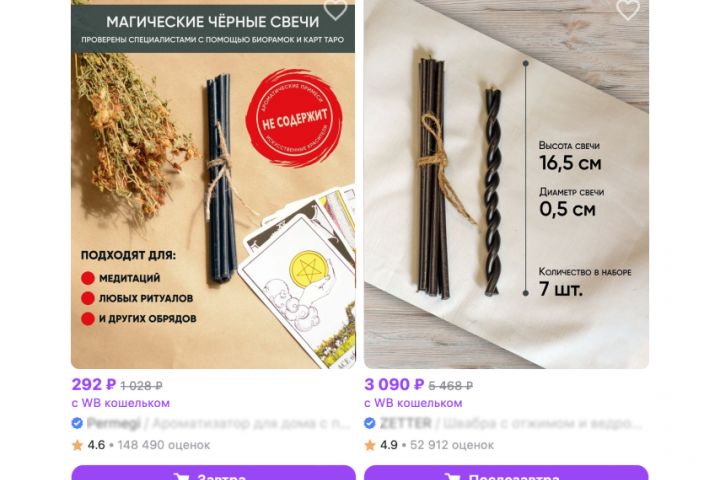This screenshot has height=480, width=720.
Task: Click 'с WB кошельком' under 3 090 ₽
Action: click(x=413, y=403)
